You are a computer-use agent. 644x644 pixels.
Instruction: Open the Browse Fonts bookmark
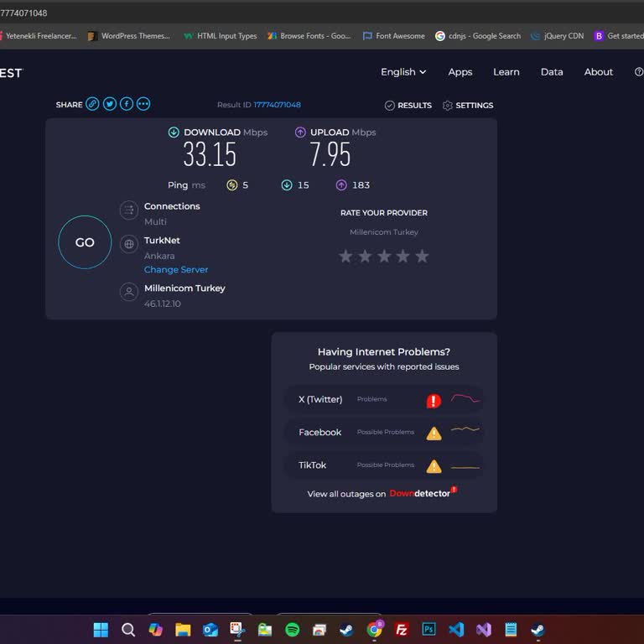(309, 36)
